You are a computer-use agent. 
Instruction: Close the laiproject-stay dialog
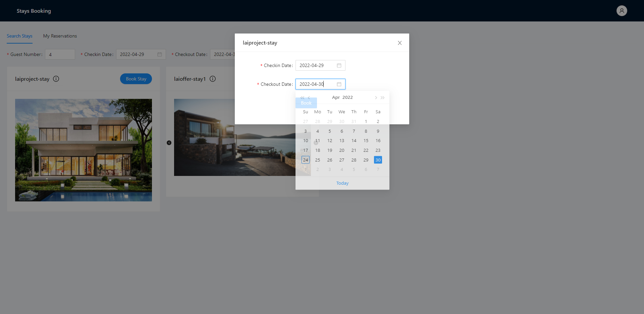click(x=399, y=43)
